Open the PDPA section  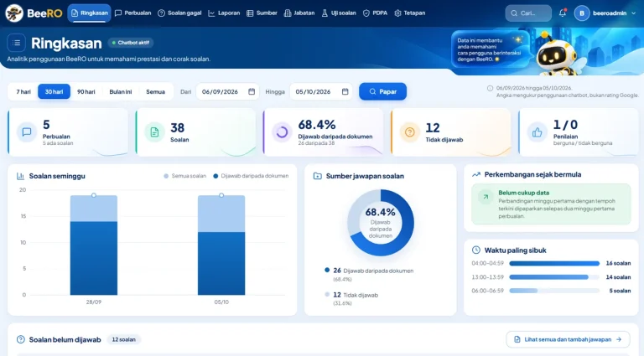click(375, 13)
